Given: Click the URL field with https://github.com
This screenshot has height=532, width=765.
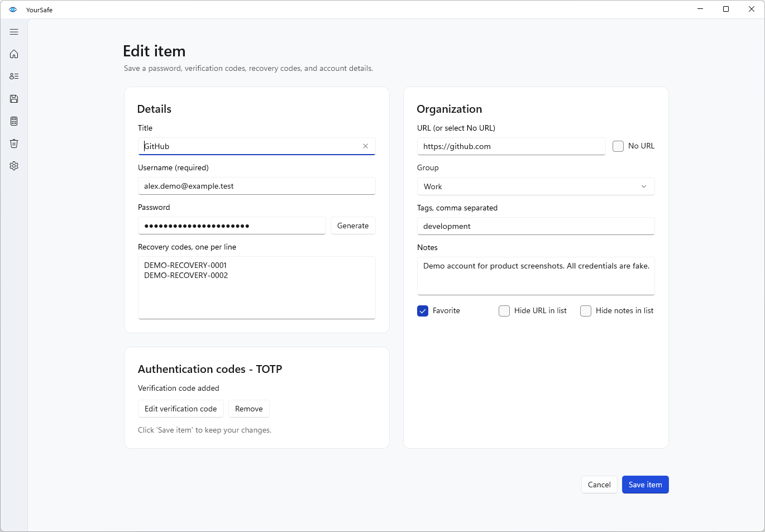Looking at the screenshot, I should [511, 146].
